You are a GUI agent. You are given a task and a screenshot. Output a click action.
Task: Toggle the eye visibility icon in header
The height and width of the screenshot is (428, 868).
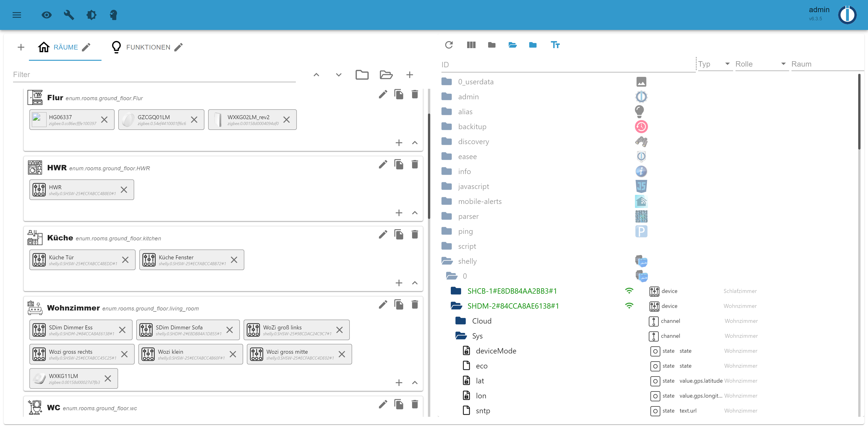(46, 15)
